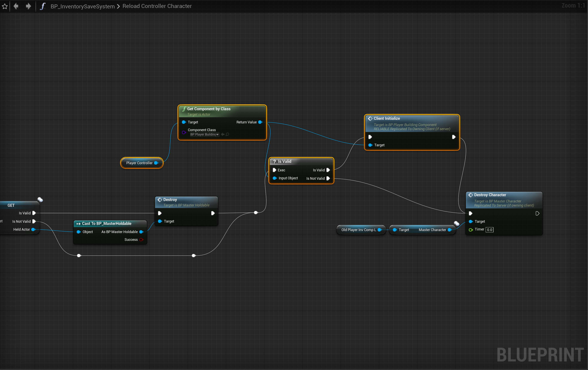
Task: Click browse magnifier icon beside Component Class
Action: tap(227, 134)
